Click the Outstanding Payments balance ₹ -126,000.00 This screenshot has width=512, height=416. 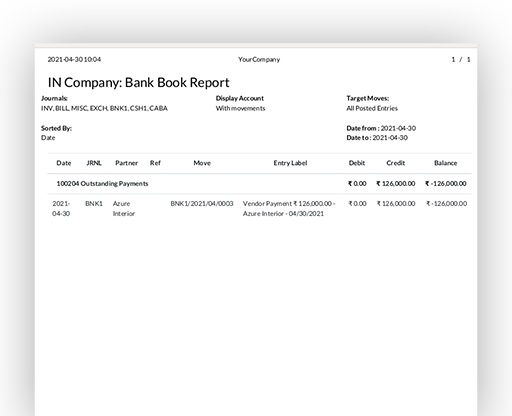pos(446,184)
